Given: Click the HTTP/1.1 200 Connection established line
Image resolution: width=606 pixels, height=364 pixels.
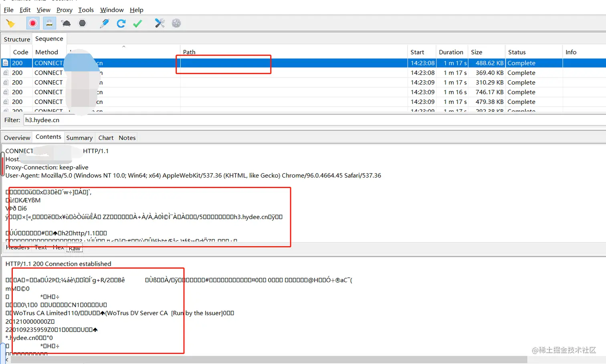Looking at the screenshot, I should coord(59,264).
